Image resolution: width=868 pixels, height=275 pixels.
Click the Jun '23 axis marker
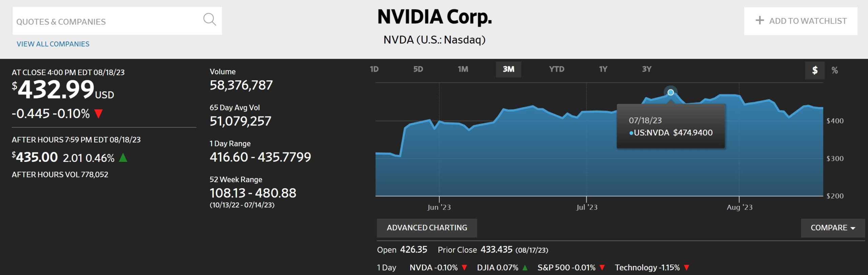click(x=439, y=207)
